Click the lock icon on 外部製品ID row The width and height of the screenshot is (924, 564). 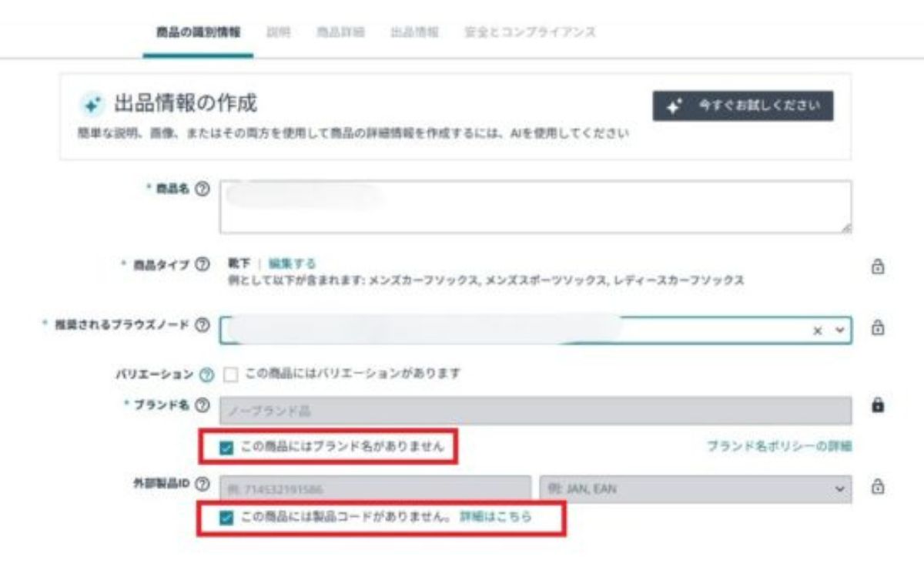click(x=876, y=486)
